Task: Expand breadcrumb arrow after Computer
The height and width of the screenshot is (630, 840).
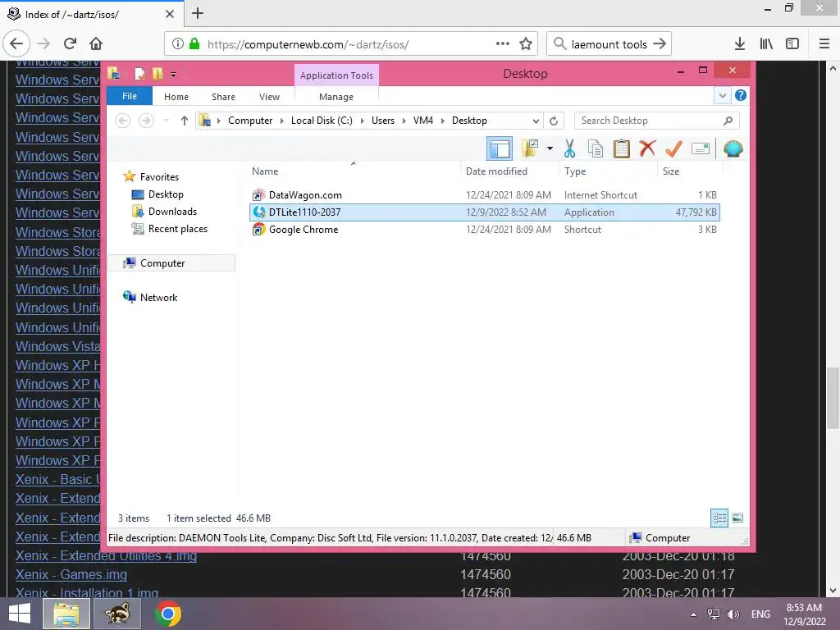Action: pyautogui.click(x=282, y=121)
